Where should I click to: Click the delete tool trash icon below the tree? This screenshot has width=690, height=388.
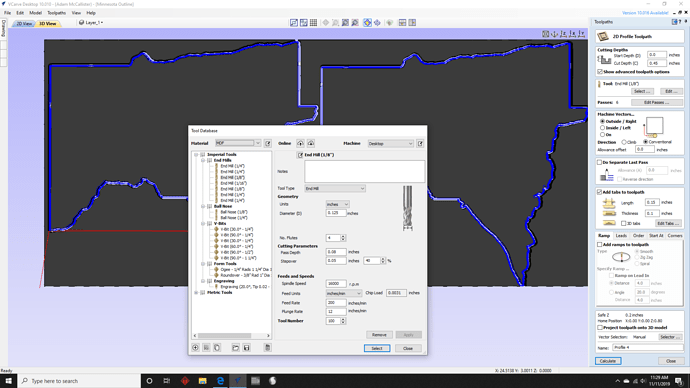pyautogui.click(x=267, y=348)
